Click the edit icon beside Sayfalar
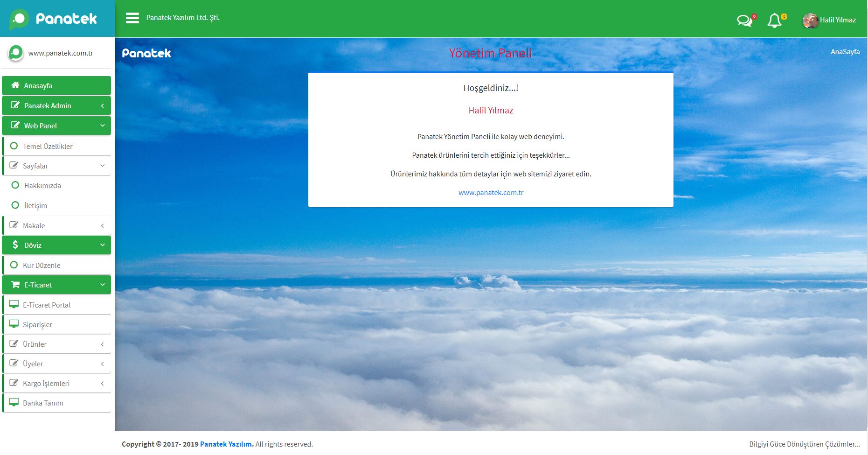 (x=14, y=165)
